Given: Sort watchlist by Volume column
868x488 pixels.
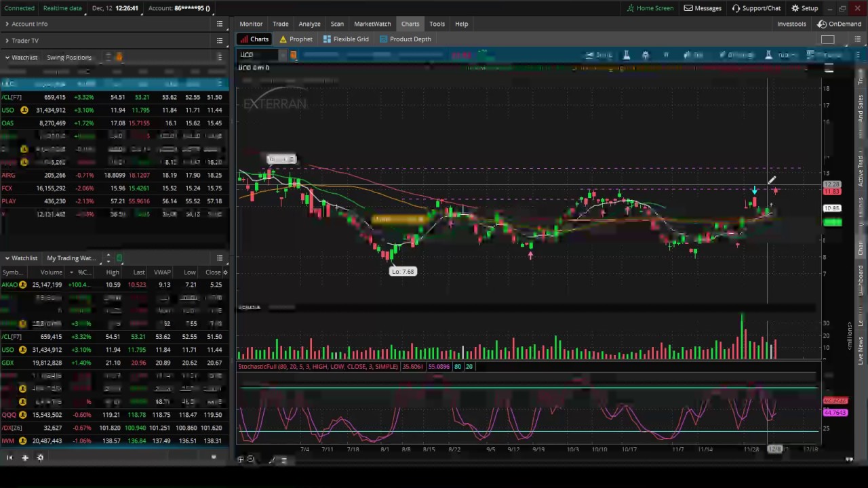Looking at the screenshot, I should pos(51,272).
